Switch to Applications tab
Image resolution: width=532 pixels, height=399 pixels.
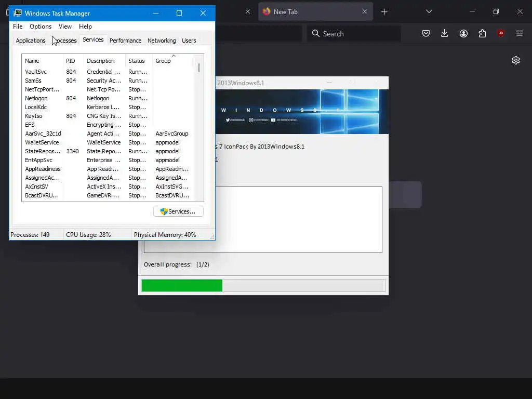(31, 41)
